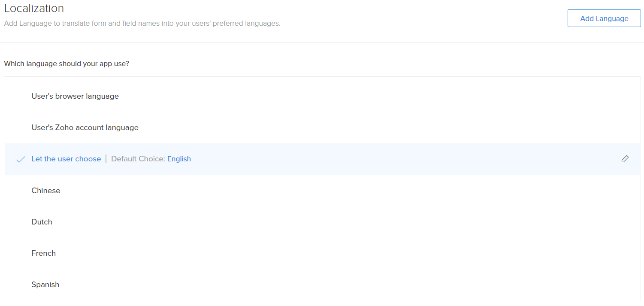Click the 'Default Choice:' label text
This screenshot has width=644, height=306.
(x=138, y=159)
